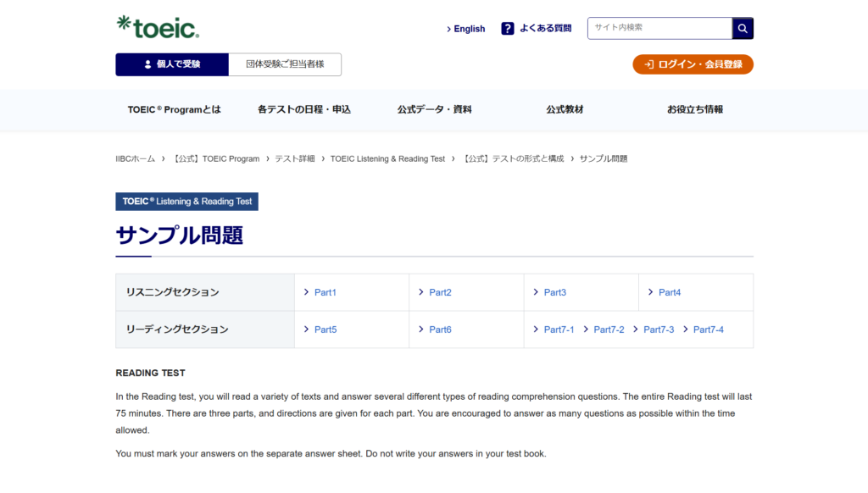Click the IIBCホーム breadcrumb link
The height and width of the screenshot is (493, 868).
(134, 158)
